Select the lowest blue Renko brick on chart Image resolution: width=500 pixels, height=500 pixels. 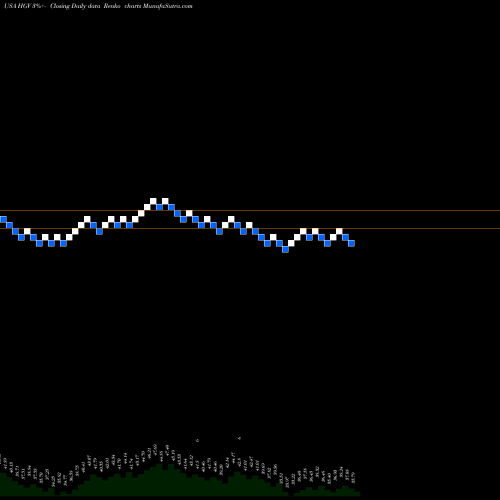(285, 249)
